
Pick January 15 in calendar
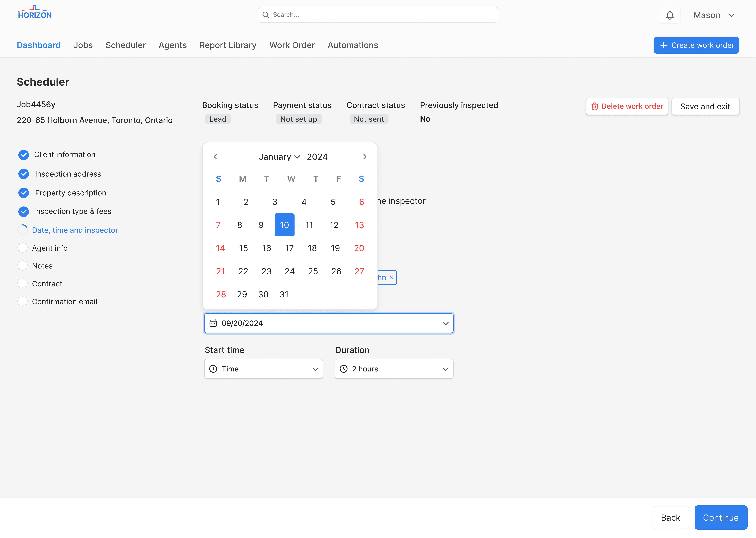pos(243,248)
